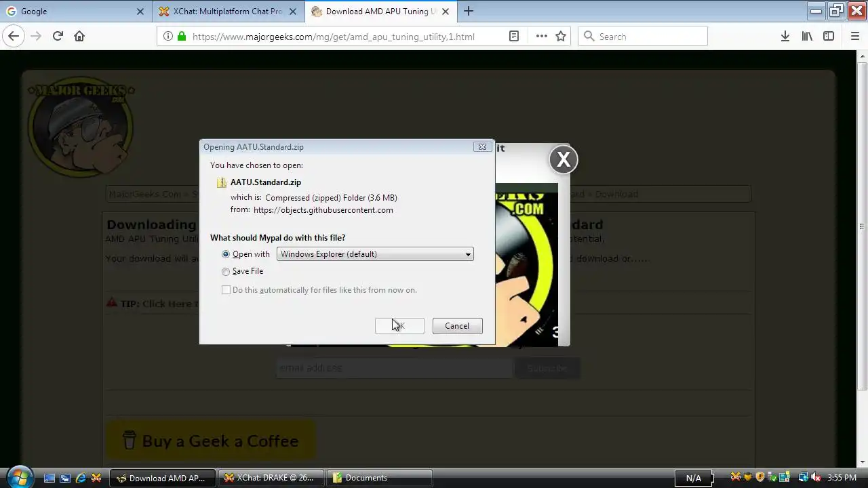The width and height of the screenshot is (868, 488).
Task: Launch Internet Explorer from quick launch
Action: pyautogui.click(x=81, y=478)
